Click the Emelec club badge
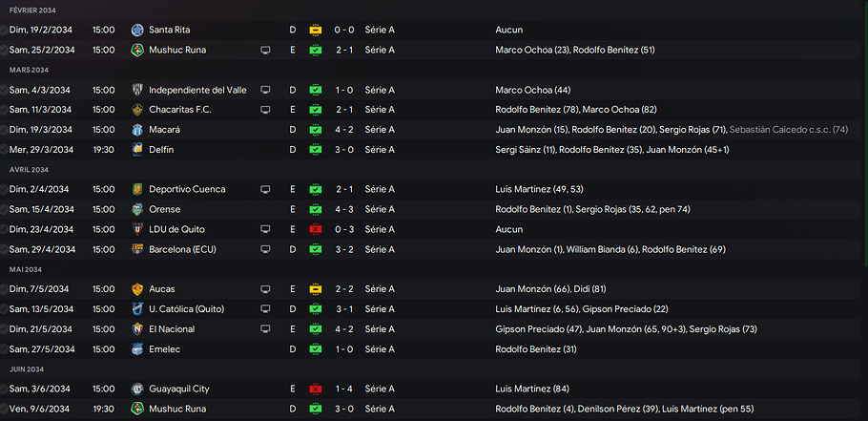Image resolution: width=868 pixels, height=421 pixels. pos(137,349)
